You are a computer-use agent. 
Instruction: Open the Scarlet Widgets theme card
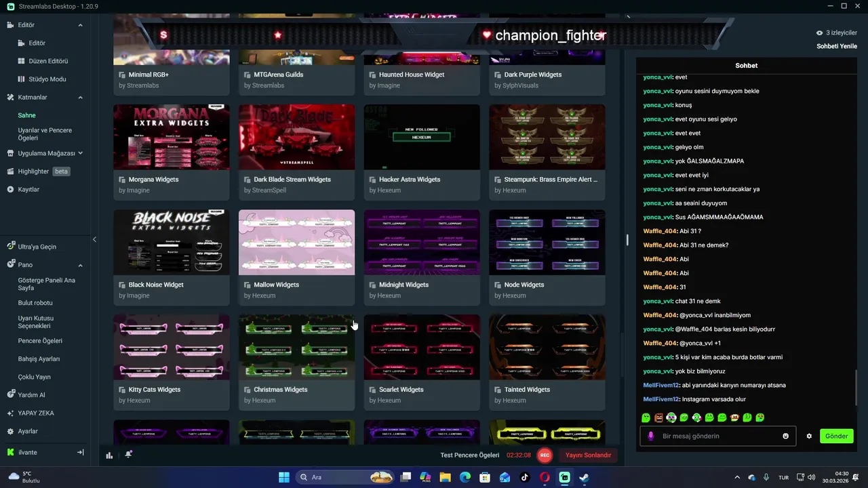point(422,363)
